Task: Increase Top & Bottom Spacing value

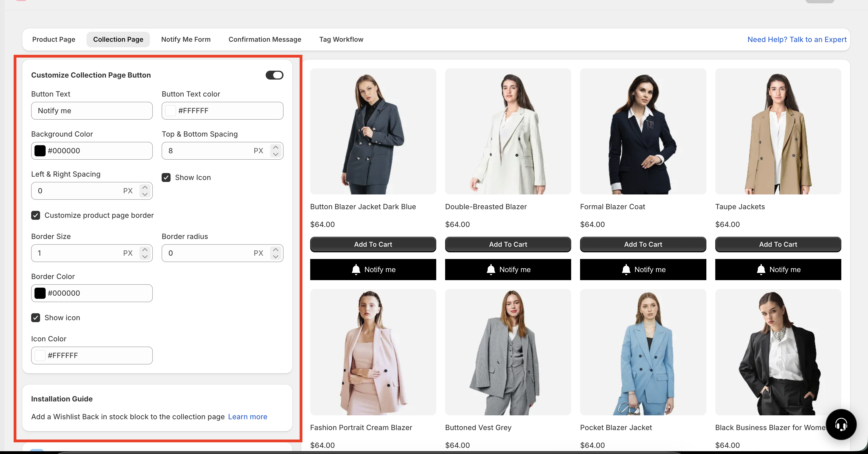Action: pos(276,147)
